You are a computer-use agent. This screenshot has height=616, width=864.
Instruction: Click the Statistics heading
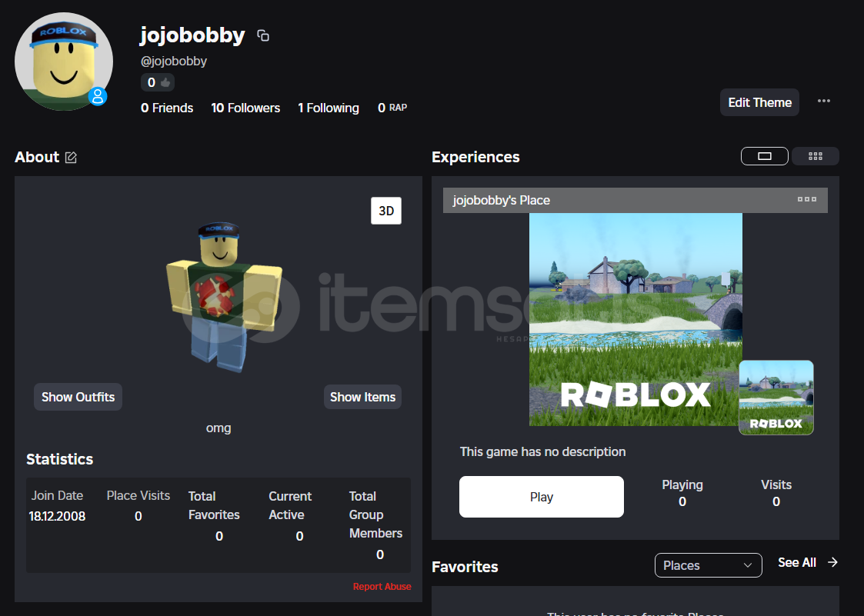pos(59,460)
